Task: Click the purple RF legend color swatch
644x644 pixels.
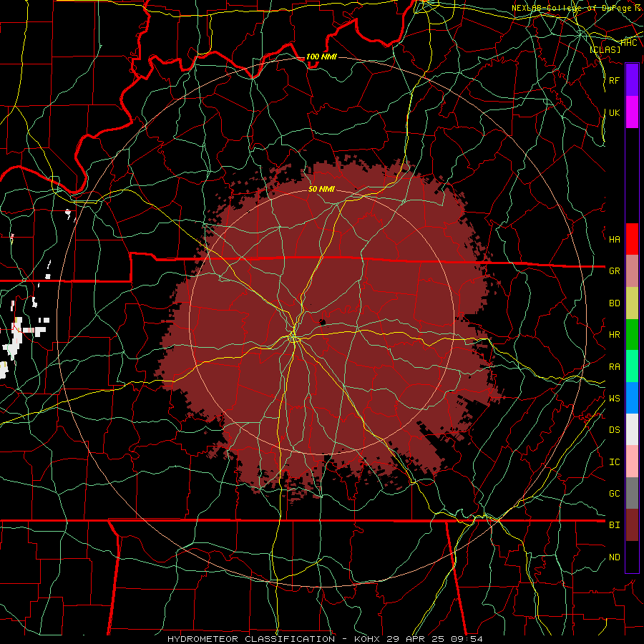Action: coord(632,80)
